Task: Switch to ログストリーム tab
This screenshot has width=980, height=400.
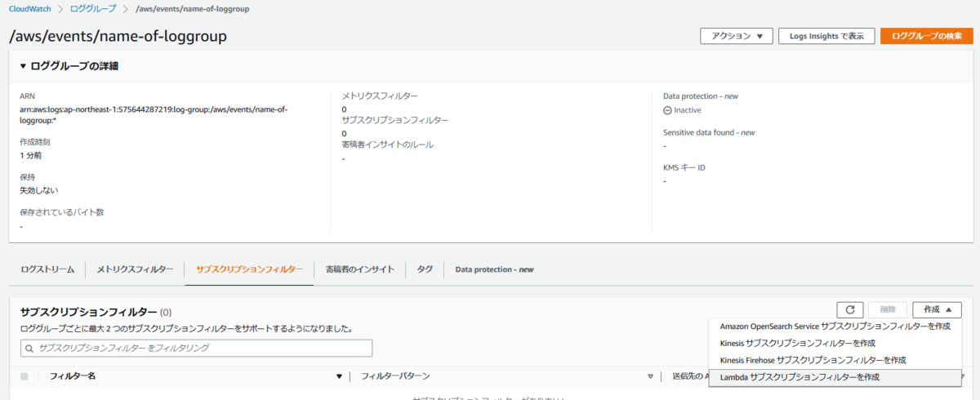Action: click(48, 269)
